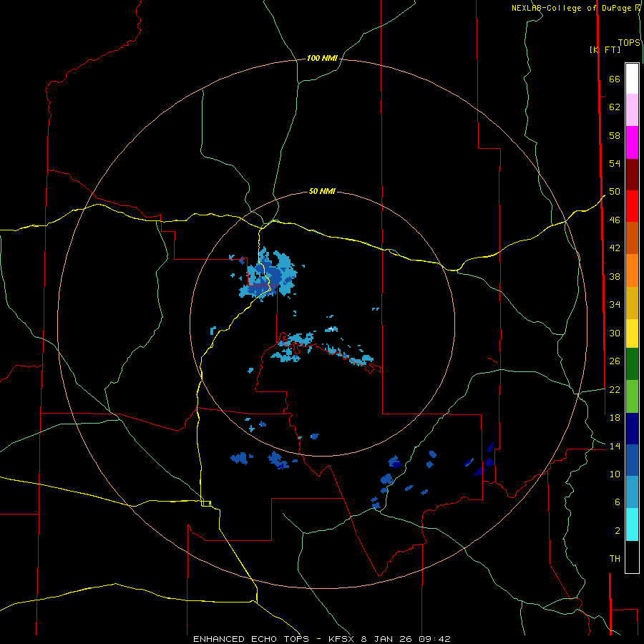Select the light pink 62 kft swatch
The width and height of the screenshot is (644, 644).
pyautogui.click(x=632, y=109)
